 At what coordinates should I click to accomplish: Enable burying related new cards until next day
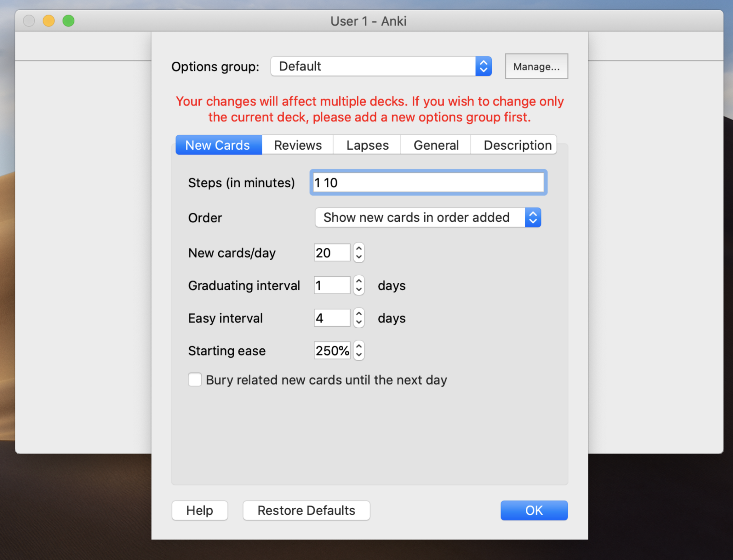(195, 380)
